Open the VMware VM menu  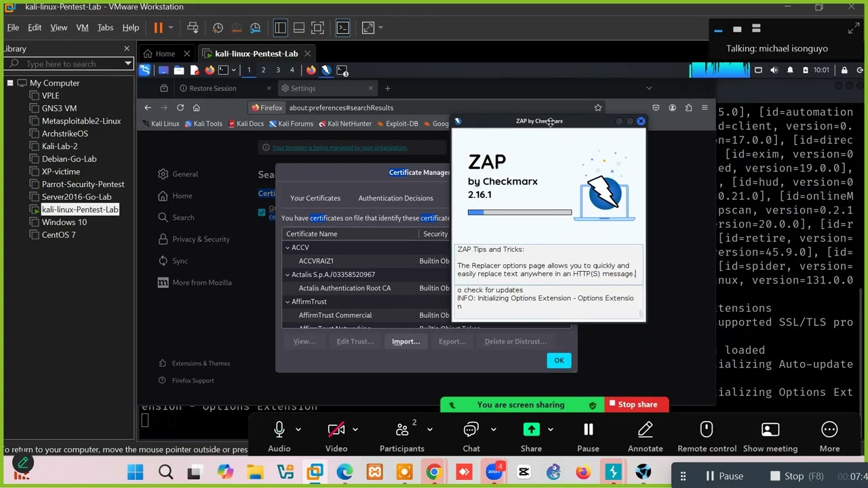coord(82,28)
